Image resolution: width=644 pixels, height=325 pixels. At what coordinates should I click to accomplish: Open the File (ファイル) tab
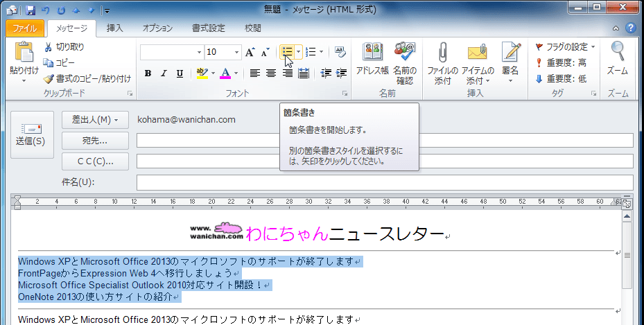[25, 28]
